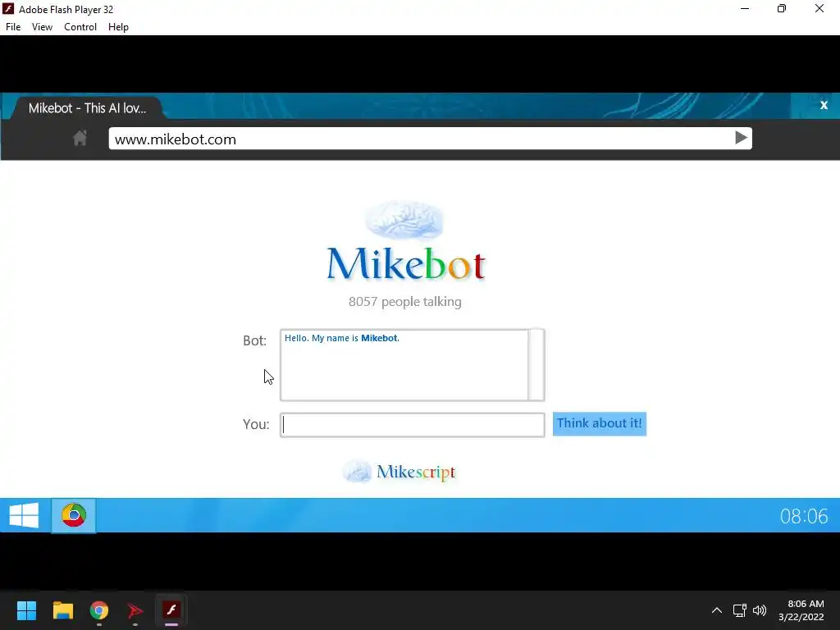The width and height of the screenshot is (840, 630).
Task: Focus the You message input field
Action: click(x=412, y=425)
